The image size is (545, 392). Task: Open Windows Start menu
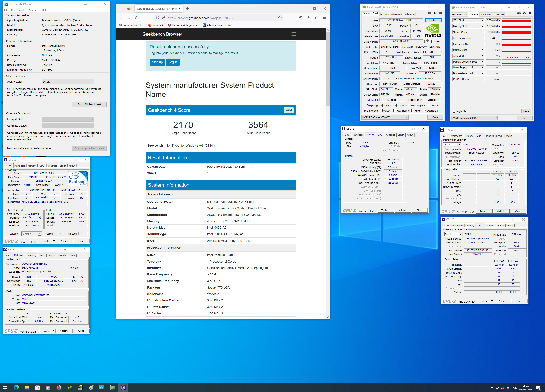(5, 387)
